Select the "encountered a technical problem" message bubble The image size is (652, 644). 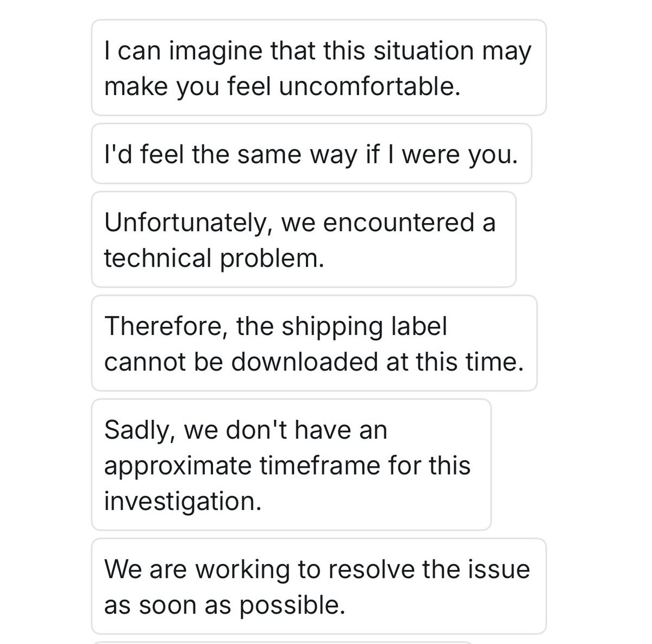(304, 239)
